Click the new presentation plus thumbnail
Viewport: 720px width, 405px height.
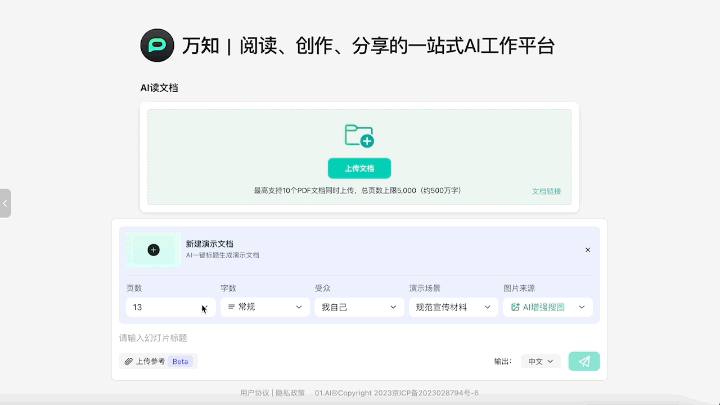(153, 250)
